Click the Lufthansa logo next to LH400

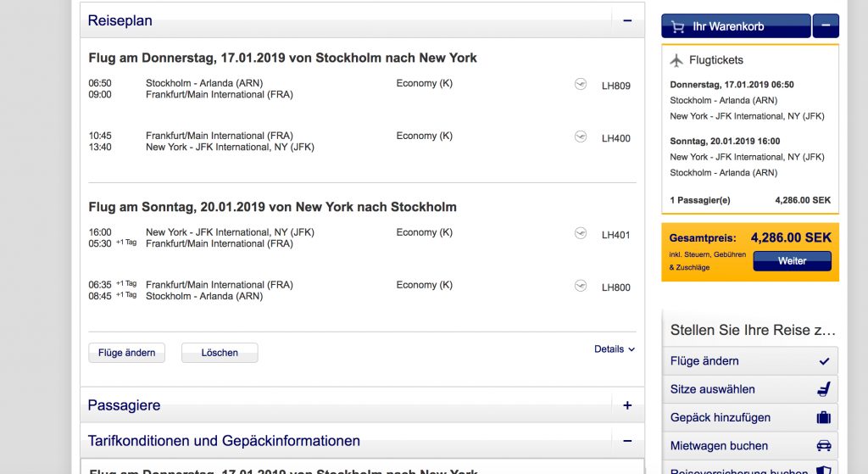tap(581, 137)
